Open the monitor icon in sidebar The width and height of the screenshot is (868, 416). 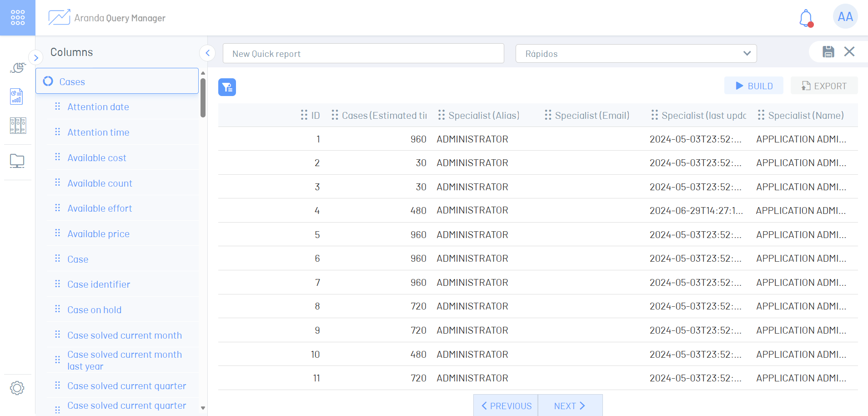click(17, 161)
